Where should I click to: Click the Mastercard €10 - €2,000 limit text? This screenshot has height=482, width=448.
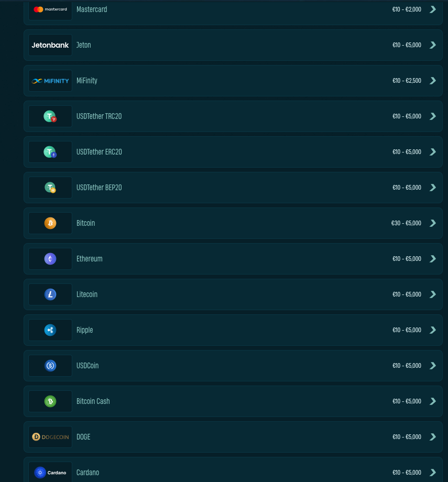pos(407,9)
